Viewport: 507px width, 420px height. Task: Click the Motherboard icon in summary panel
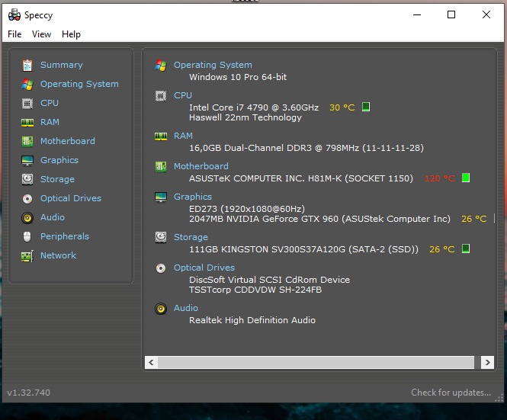tap(161, 166)
